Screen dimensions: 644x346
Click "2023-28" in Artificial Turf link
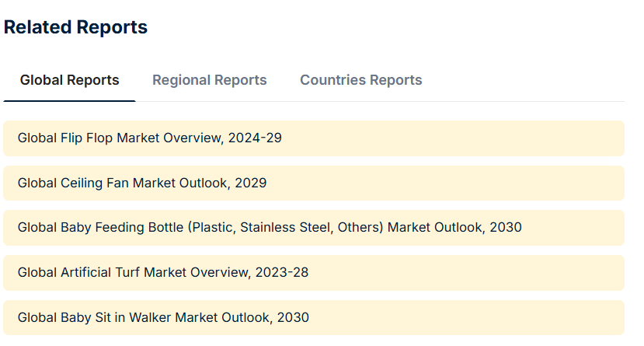pos(282,272)
